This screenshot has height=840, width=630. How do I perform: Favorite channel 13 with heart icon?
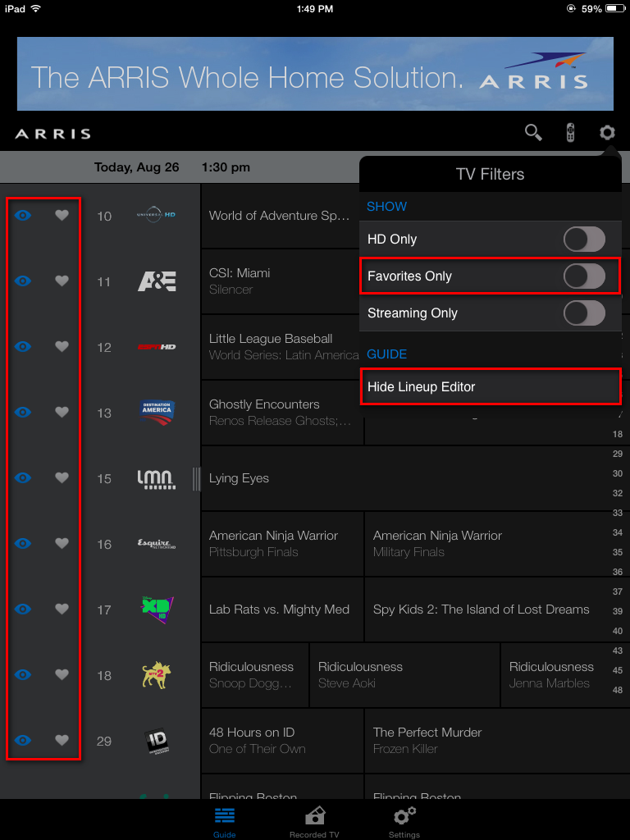pos(62,412)
